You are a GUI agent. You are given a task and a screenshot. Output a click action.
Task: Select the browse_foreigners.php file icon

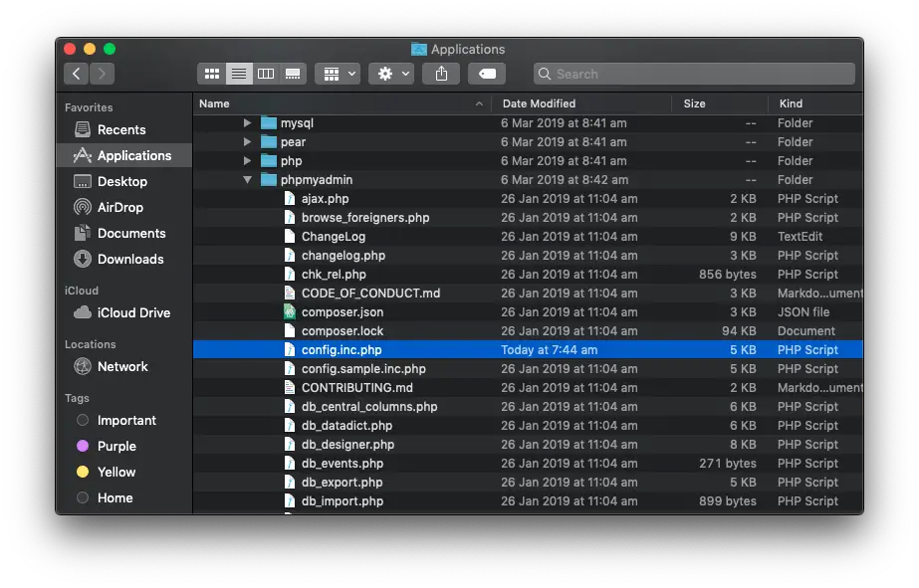point(290,217)
